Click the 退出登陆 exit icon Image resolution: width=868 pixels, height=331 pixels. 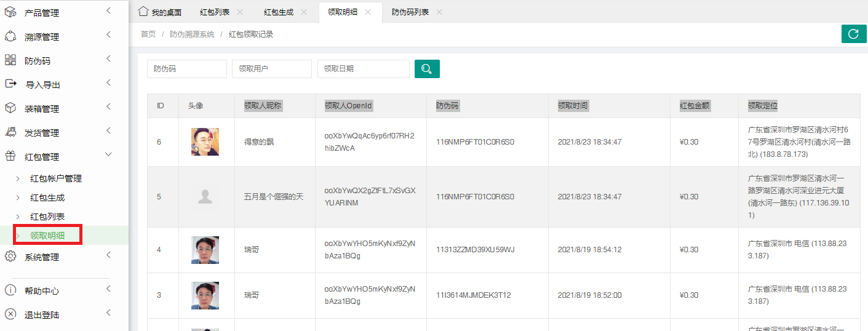coord(10,314)
